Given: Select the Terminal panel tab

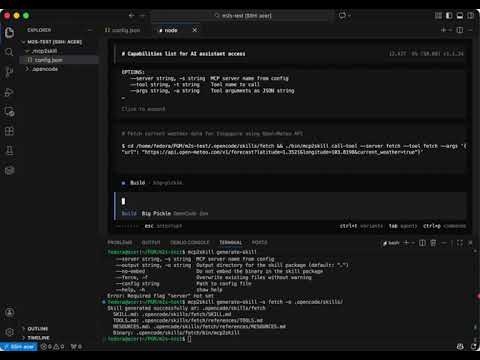Looking at the screenshot, I should (231, 242).
